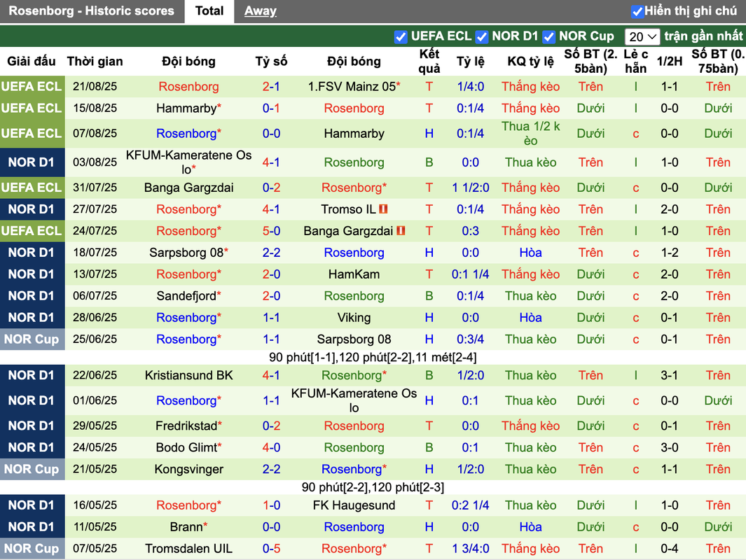Click date 18/07/25 cell

95,253
